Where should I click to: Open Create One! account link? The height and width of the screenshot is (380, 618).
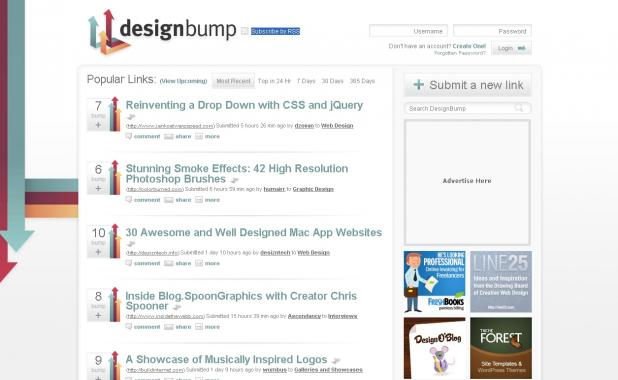point(469,46)
